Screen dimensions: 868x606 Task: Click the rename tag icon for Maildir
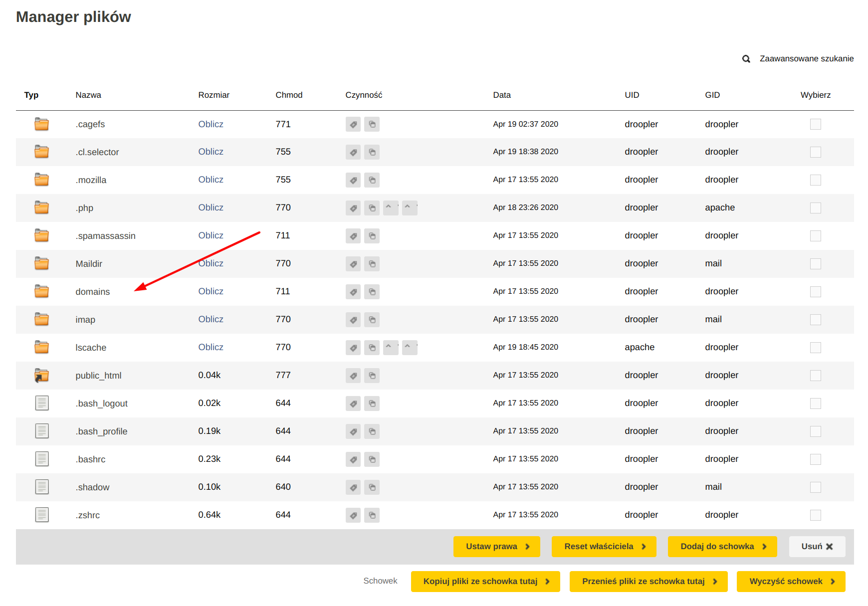coord(353,264)
